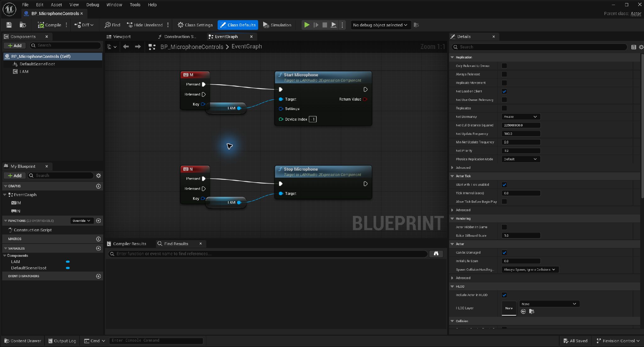This screenshot has width=644, height=347.
Task: Click Add in Components panel
Action: (x=14, y=46)
